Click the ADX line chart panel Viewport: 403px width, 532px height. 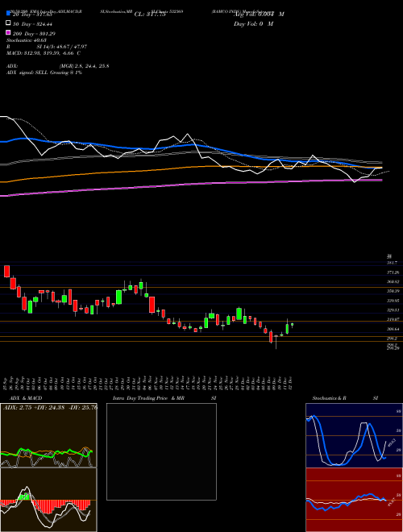48,435
